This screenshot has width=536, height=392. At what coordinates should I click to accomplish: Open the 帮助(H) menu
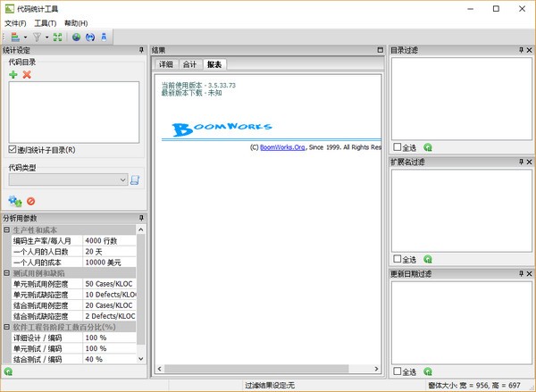point(76,23)
